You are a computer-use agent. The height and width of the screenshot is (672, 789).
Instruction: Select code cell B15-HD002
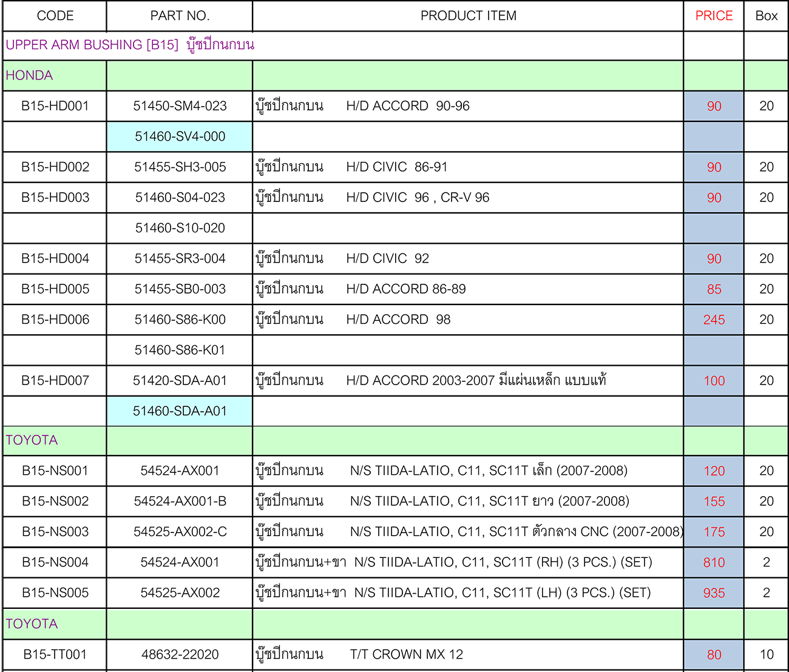point(55,167)
